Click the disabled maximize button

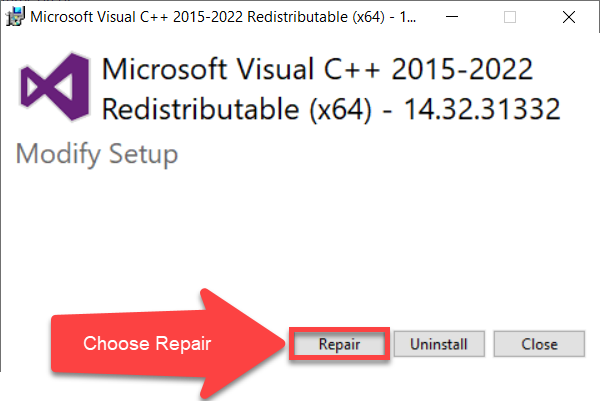point(511,17)
